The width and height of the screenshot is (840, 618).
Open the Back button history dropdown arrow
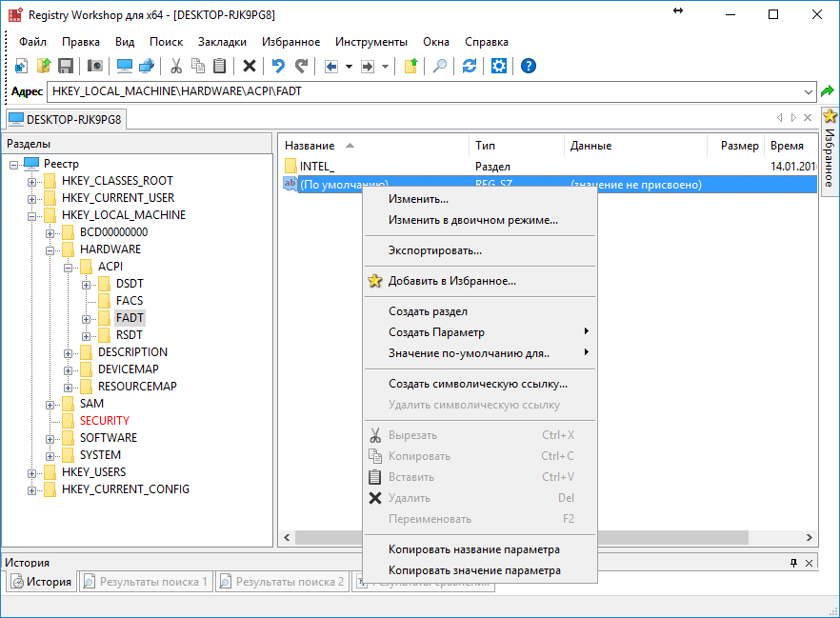349,67
